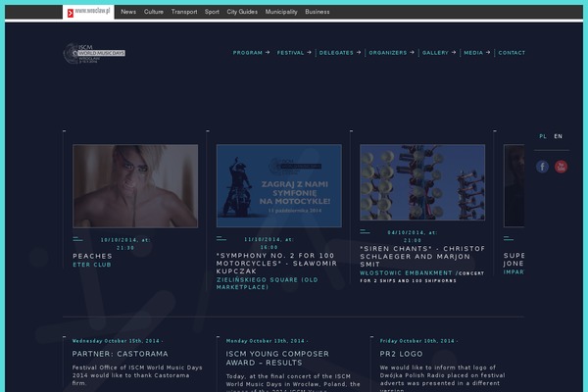Click text about Dwójka Polish Radio logo
588x392 pixels.
point(443,378)
